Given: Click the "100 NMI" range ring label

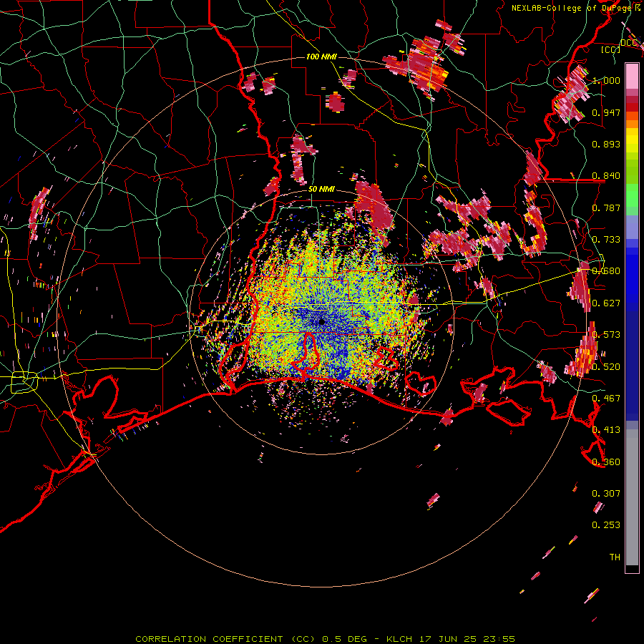Looking at the screenshot, I should click(321, 57).
